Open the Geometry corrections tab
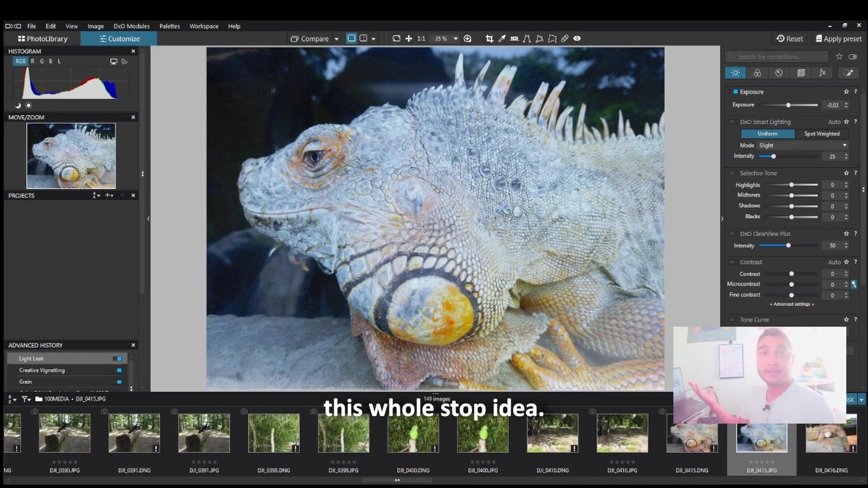Image resolution: width=868 pixels, height=488 pixels. [801, 73]
